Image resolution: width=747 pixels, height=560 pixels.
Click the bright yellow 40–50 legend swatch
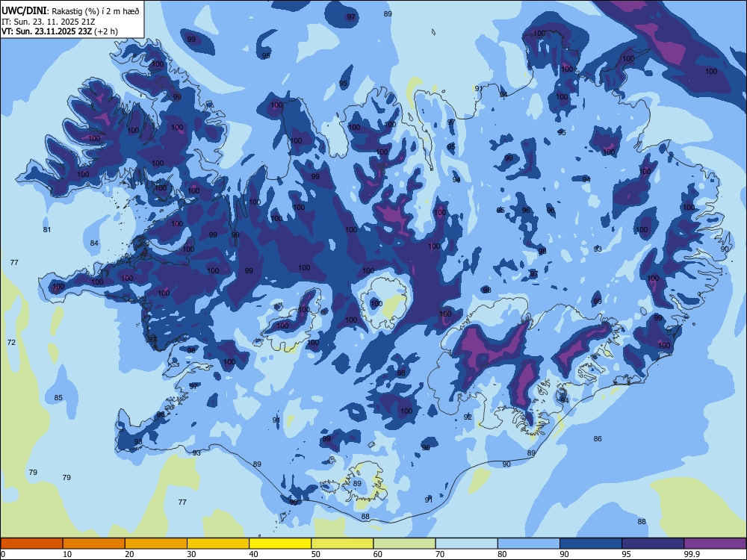(x=280, y=544)
